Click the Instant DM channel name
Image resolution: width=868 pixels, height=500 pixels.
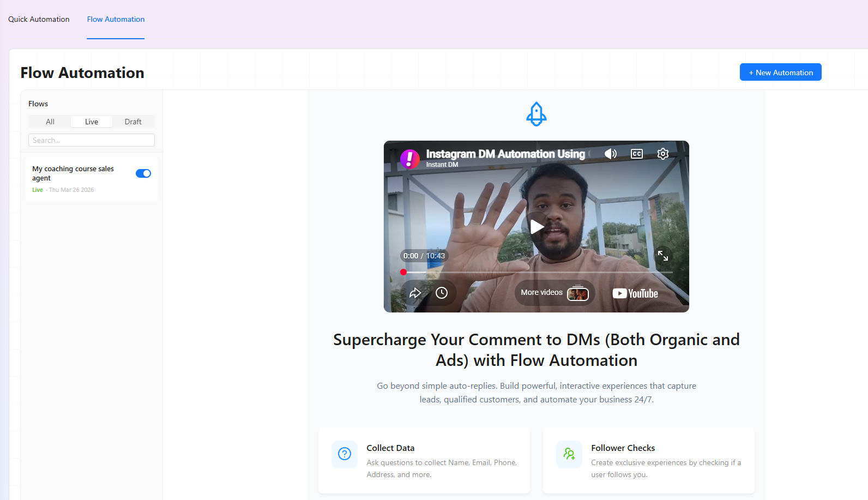(x=442, y=165)
